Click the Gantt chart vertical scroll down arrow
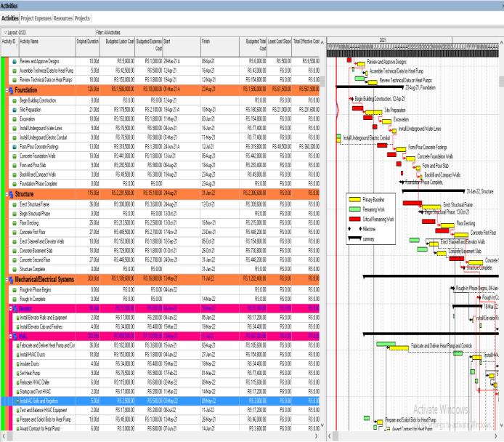 [x=501, y=425]
